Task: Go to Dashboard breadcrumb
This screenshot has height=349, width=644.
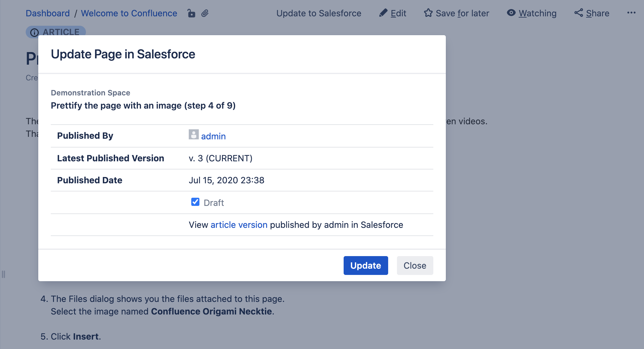Action: pyautogui.click(x=48, y=13)
